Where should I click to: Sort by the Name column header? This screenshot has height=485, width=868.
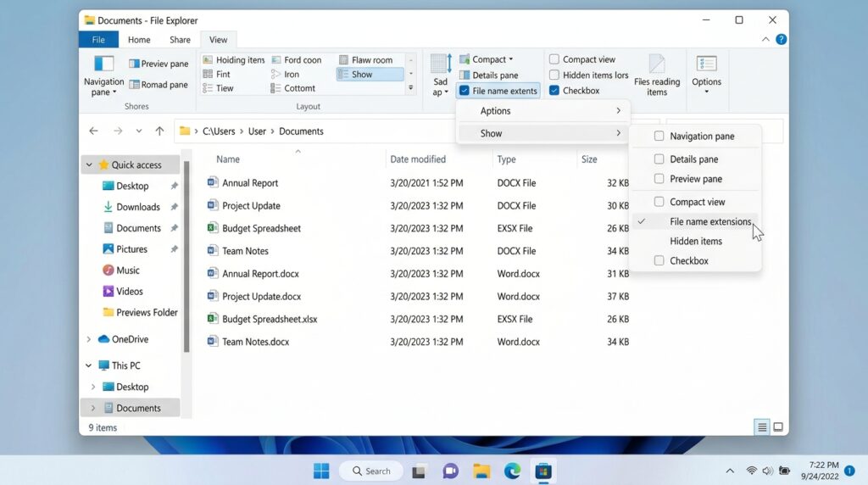228,159
